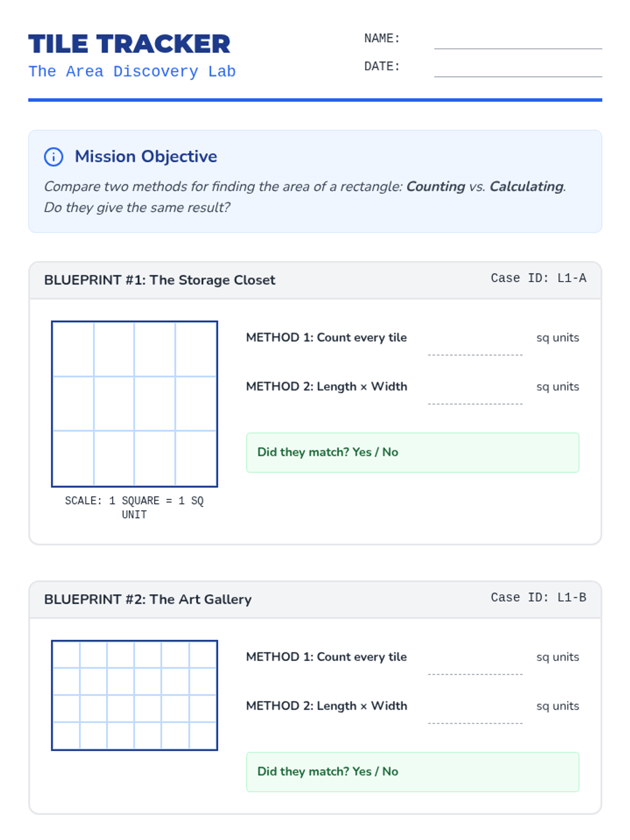Click the Art Gallery tile grid
Image resolution: width=630 pixels, height=840 pixels.
click(x=134, y=695)
